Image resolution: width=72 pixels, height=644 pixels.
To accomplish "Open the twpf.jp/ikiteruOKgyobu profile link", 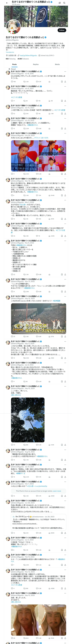I will (x=28, y=55).
